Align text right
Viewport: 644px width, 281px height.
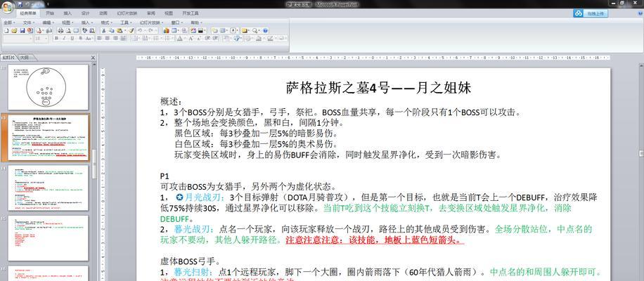click(115, 39)
